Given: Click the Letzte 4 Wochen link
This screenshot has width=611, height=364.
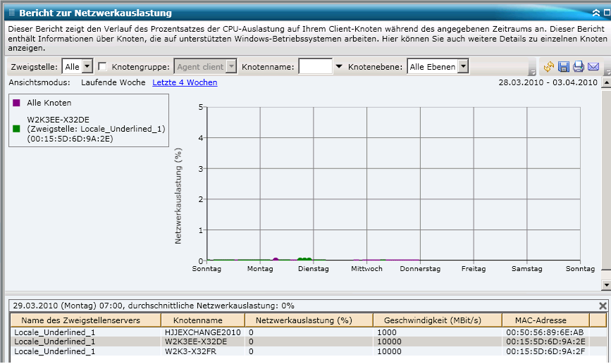Looking at the screenshot, I should [x=185, y=82].
